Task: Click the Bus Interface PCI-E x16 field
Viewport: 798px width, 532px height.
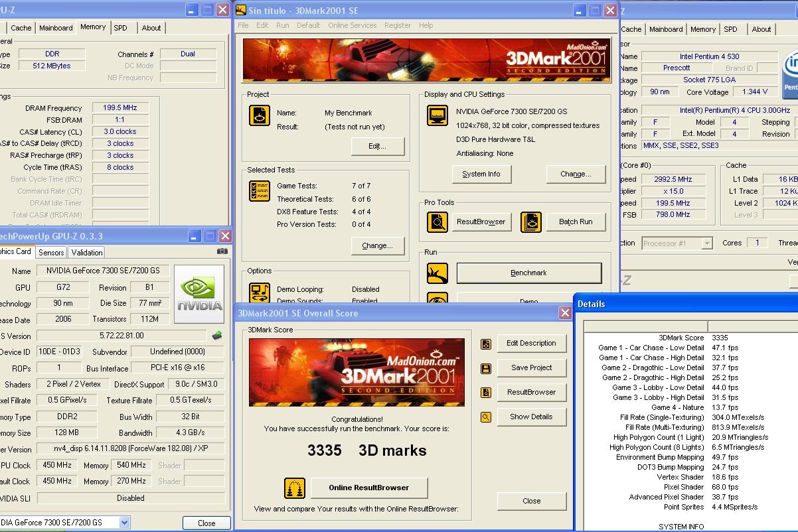Action: 178,367
